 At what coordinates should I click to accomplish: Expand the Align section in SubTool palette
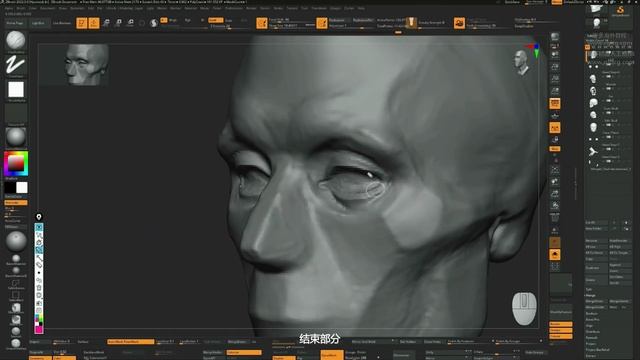589,326
